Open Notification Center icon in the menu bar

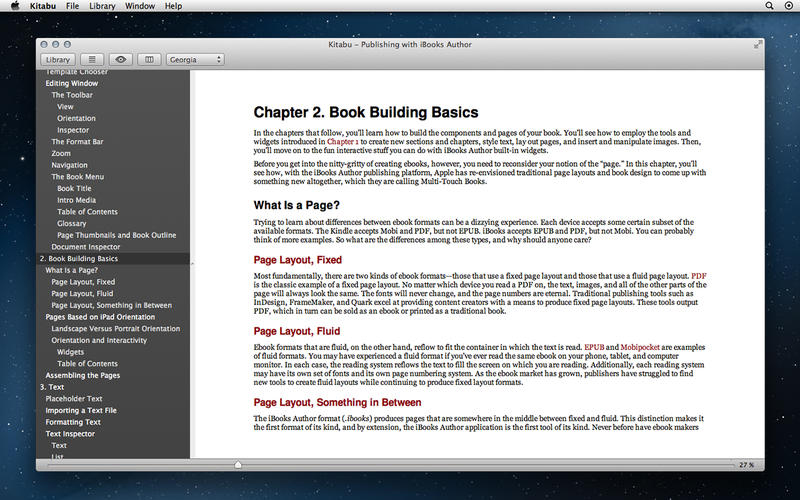[788, 6]
